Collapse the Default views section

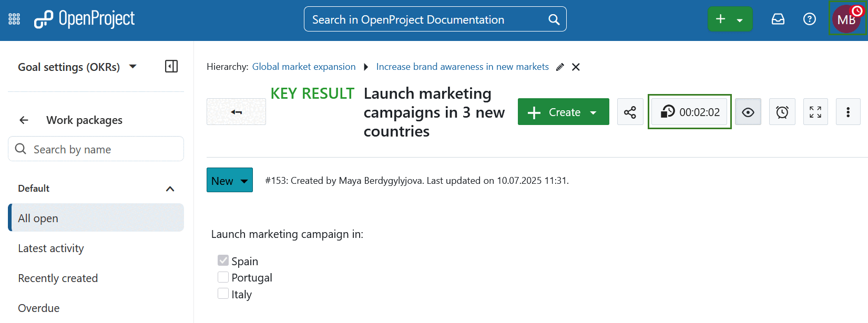[170, 189]
